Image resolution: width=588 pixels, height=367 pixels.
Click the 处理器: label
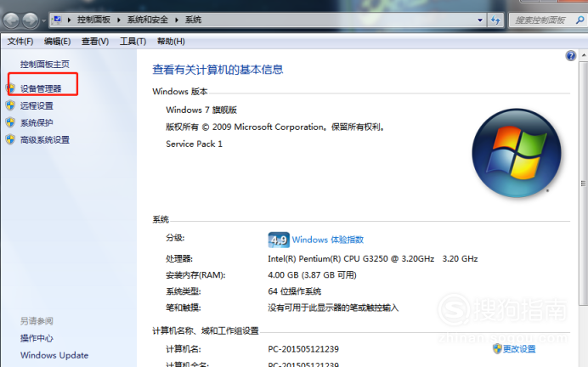(x=179, y=258)
